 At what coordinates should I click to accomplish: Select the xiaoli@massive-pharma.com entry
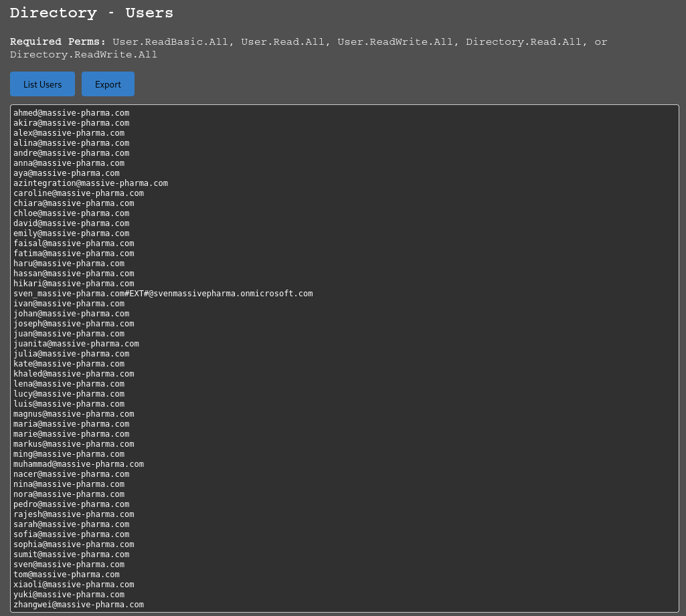tap(74, 585)
